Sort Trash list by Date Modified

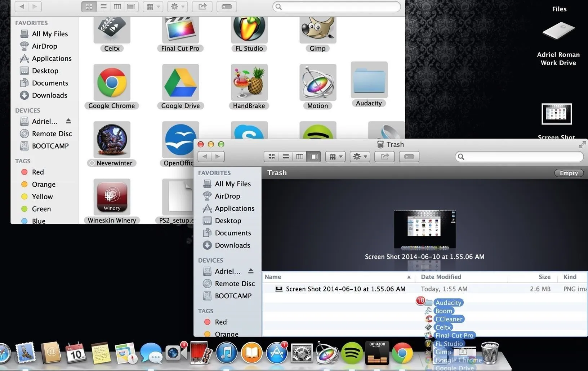[x=461, y=277]
